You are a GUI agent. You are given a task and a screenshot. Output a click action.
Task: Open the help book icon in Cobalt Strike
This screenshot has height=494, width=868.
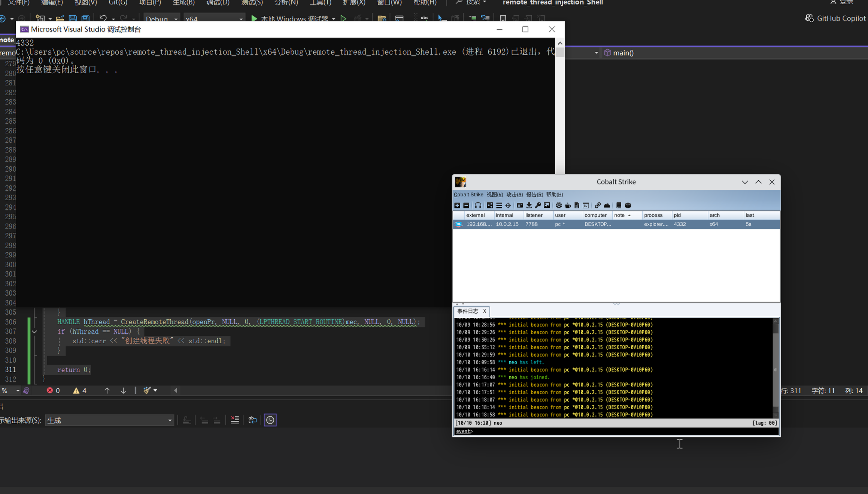point(619,205)
